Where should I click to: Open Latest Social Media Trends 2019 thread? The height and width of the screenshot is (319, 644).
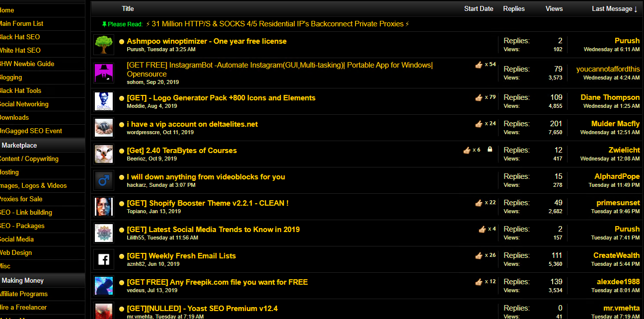213,230
